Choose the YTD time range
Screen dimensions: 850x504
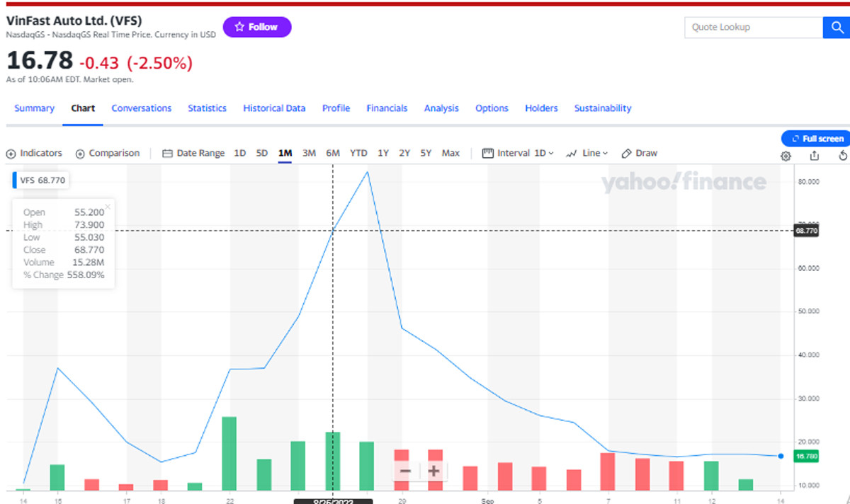tap(359, 153)
